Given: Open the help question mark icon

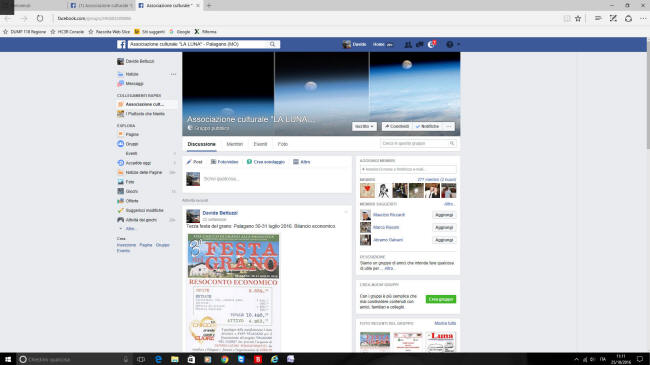Looking at the screenshot, I should point(449,44).
